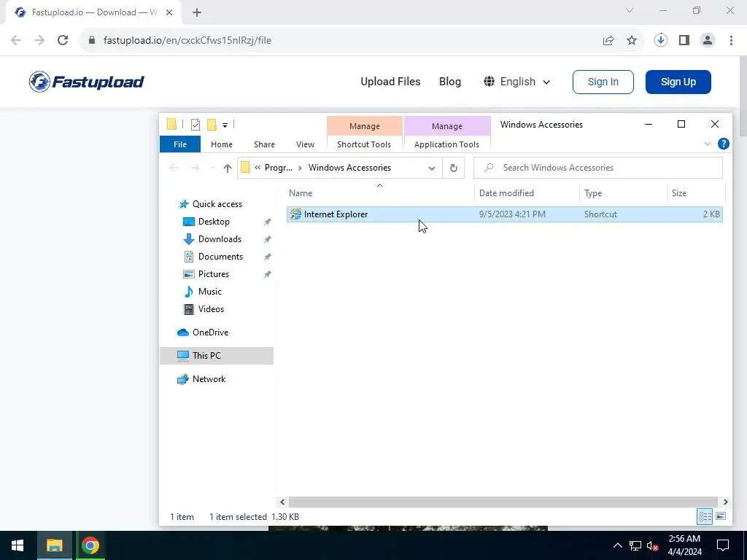The image size is (747, 560).
Task: Sort by Date modified column header
Action: point(527,192)
